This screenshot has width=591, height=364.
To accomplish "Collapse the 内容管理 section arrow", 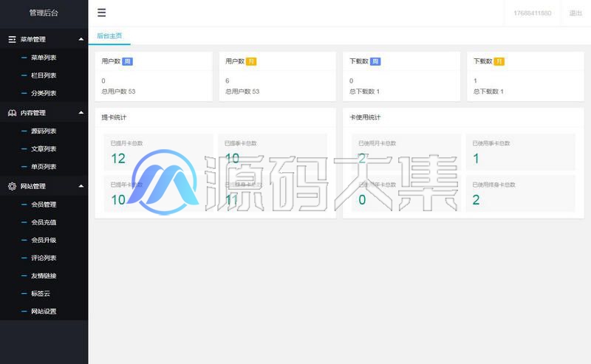I will tap(81, 113).
